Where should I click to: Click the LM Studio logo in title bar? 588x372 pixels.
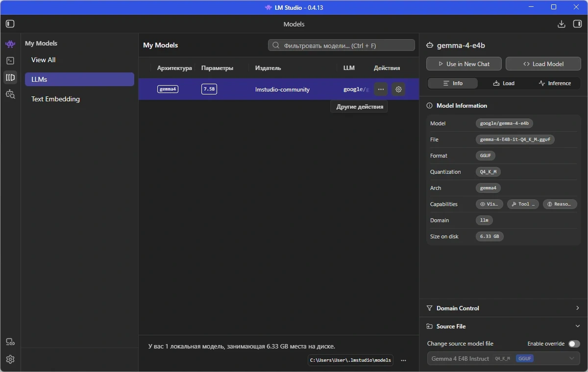268,7
